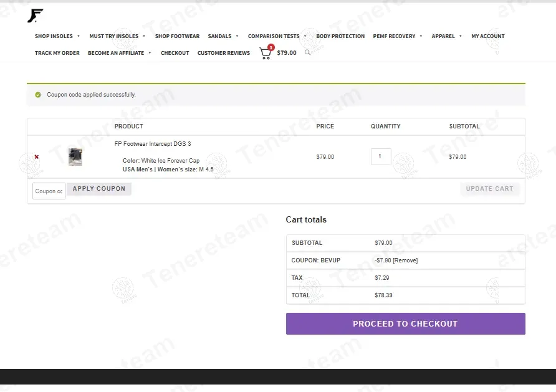
Task: Click the $79.00 cart total in header
Action: tap(287, 53)
